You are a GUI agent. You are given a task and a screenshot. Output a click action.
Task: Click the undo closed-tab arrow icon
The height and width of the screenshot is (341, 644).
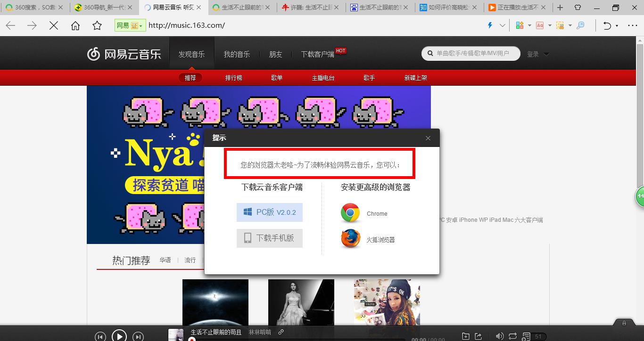pyautogui.click(x=607, y=25)
